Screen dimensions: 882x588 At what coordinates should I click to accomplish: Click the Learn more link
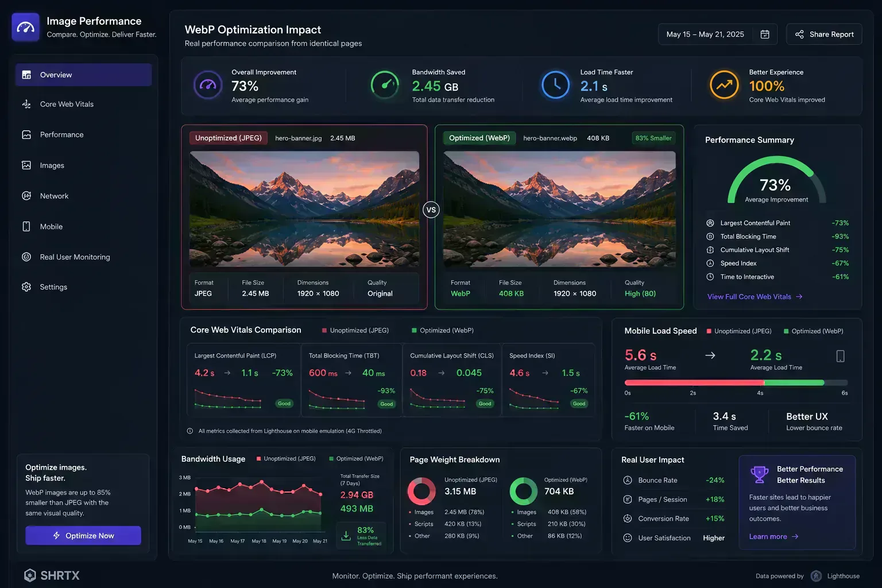pos(773,536)
